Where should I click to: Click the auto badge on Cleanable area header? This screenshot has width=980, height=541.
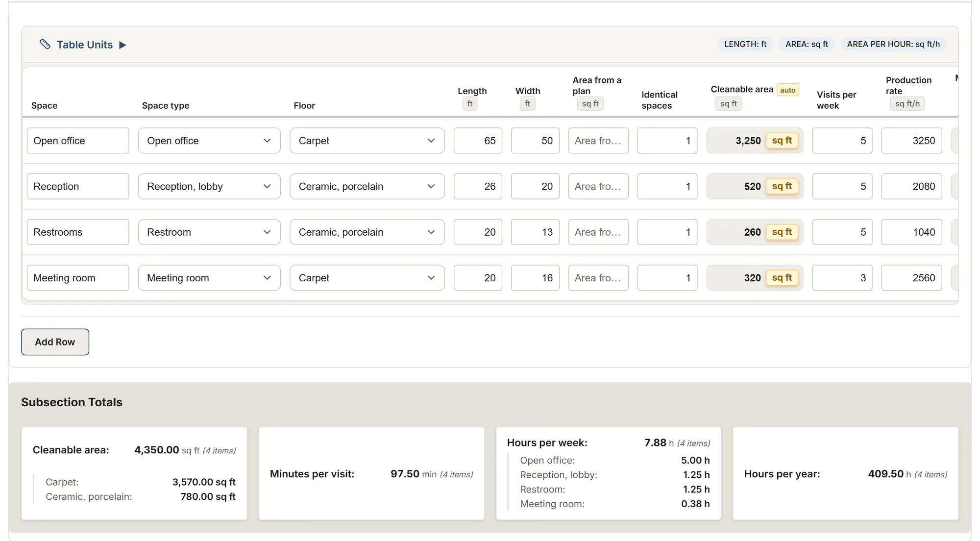787,90
